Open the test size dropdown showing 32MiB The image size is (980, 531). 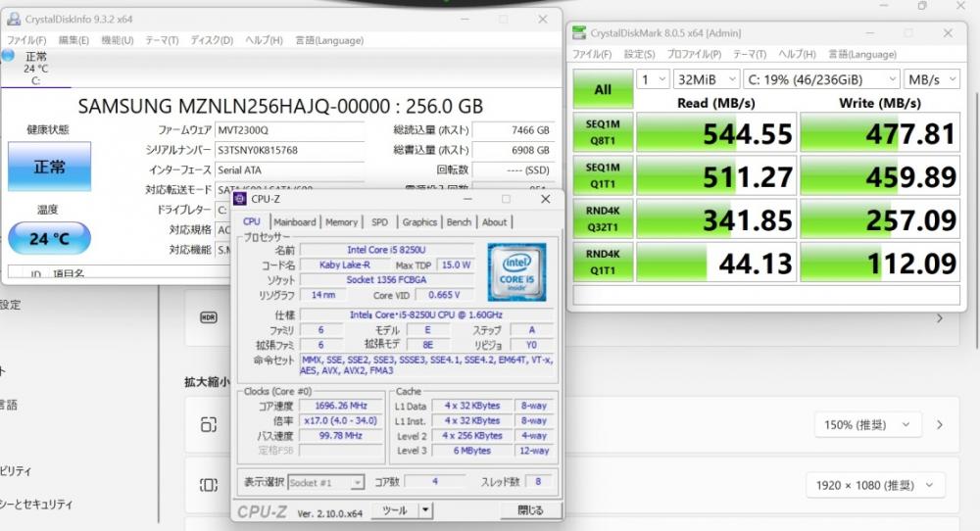click(707, 79)
